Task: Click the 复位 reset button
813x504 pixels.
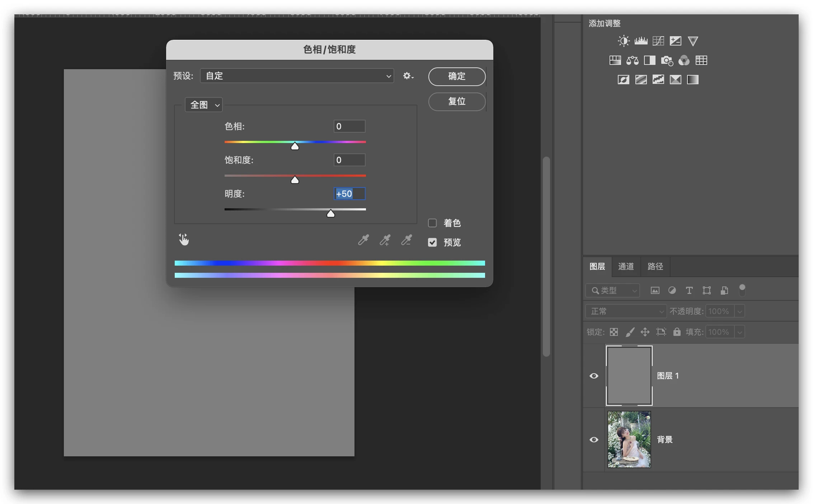Action: coord(457,101)
